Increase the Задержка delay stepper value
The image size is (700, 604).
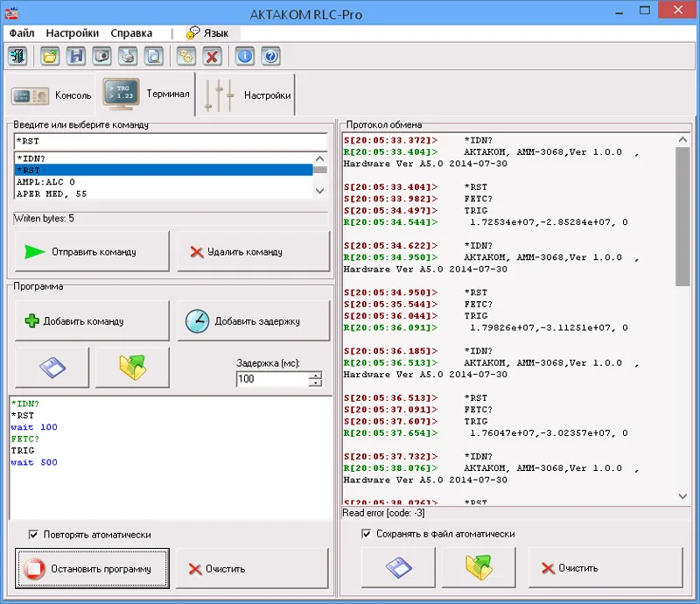pyautogui.click(x=315, y=376)
